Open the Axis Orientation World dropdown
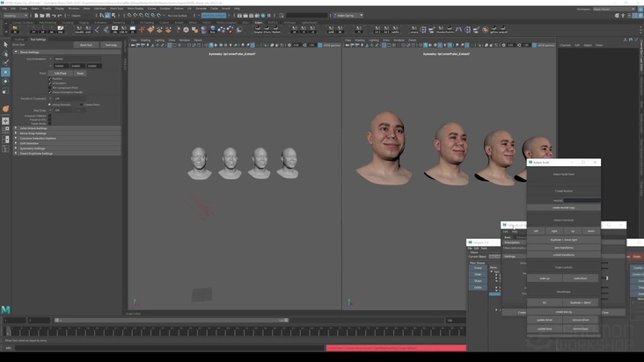 (77, 59)
